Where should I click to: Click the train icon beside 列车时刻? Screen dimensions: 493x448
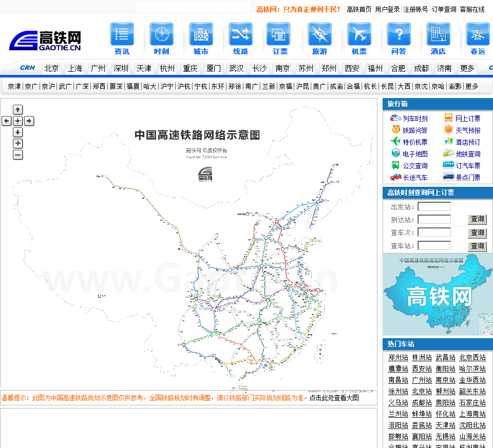[395, 118]
